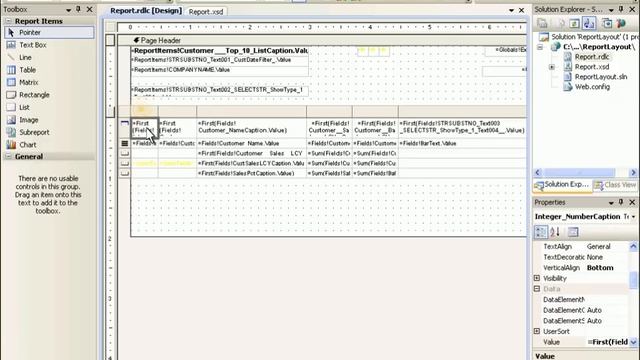The image size is (640, 360).
Task: Select Report.rdlc in Solution Explorer
Action: [x=592, y=57]
